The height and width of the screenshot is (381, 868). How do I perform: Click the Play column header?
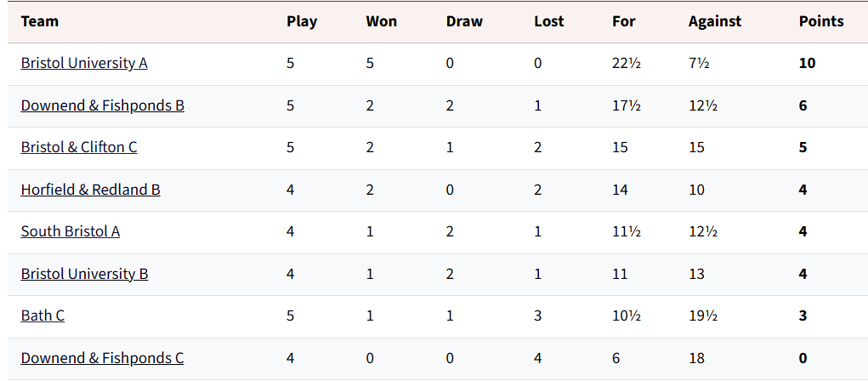[x=302, y=21]
